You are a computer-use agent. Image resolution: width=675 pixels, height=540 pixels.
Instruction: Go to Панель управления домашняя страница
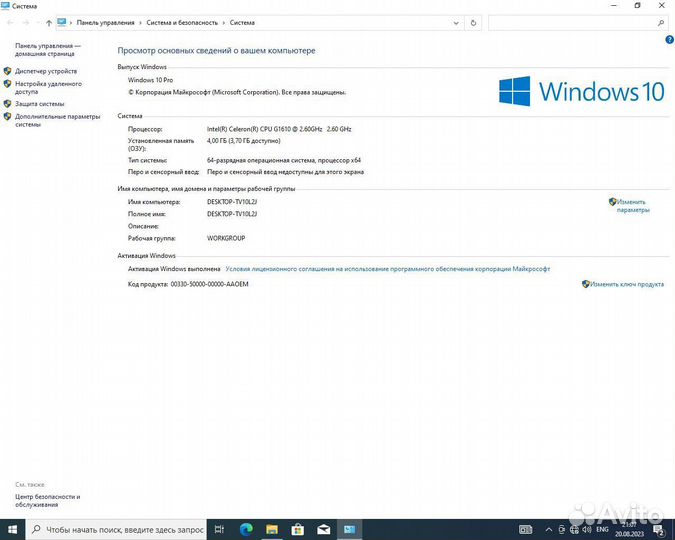pos(48,50)
